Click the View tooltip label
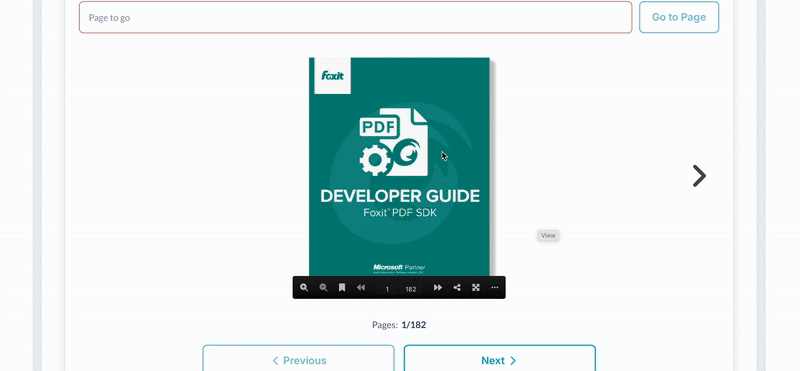The image size is (800, 371). (x=548, y=235)
